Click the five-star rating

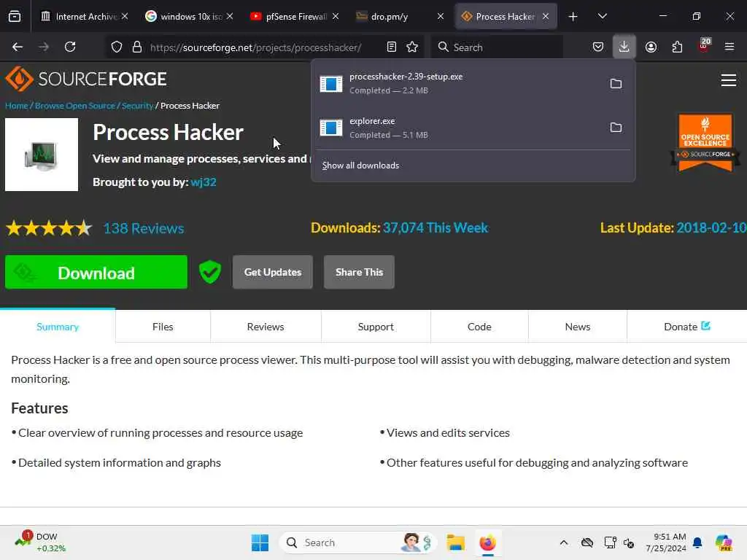coord(49,228)
